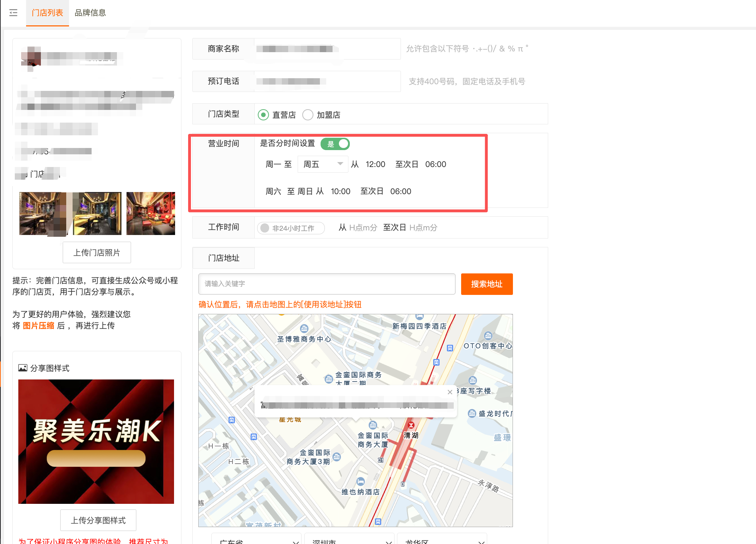Switch to the 品牌信息 tab
756x544 pixels.
click(90, 13)
